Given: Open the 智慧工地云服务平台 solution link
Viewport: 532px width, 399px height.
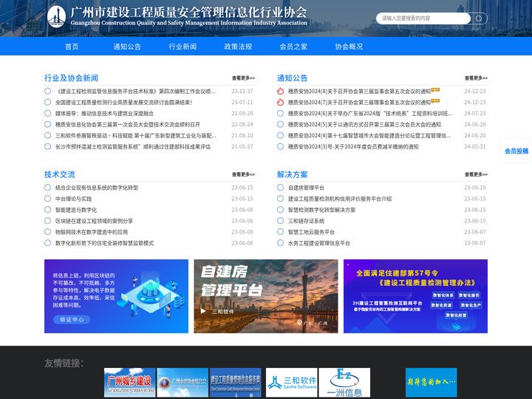Looking at the screenshot, I should (311, 232).
